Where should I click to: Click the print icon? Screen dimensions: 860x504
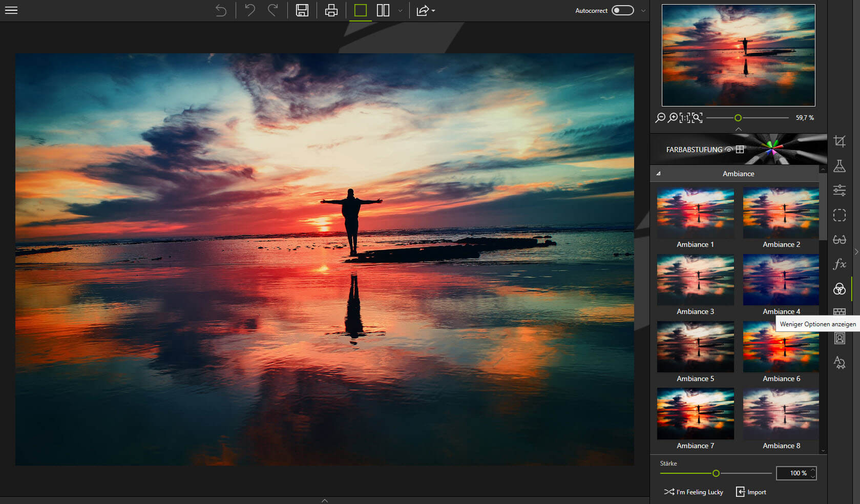[x=331, y=10]
